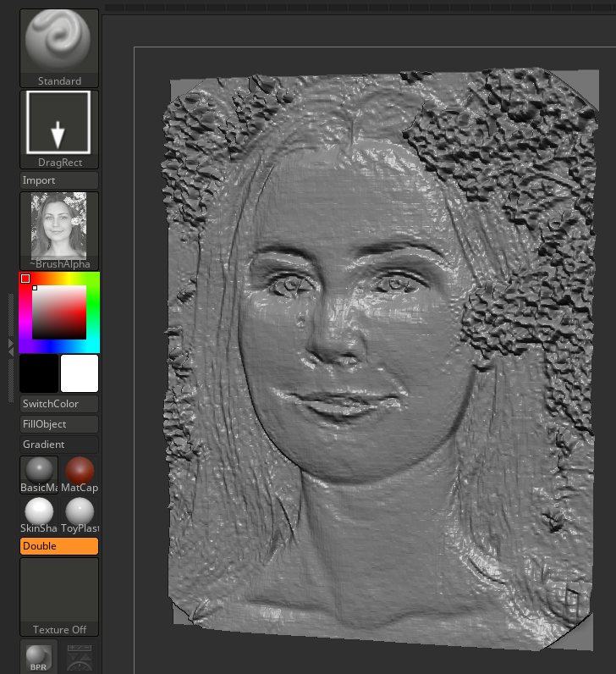The image size is (616, 674).
Task: Open the DragRect stroke picker
Action: 58,128
